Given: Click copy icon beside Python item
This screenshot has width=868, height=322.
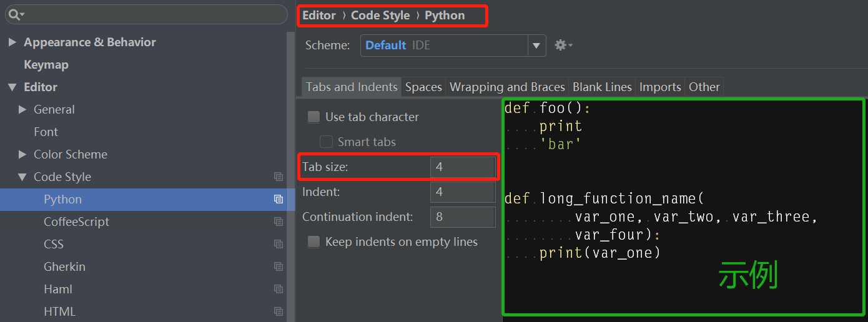Looking at the screenshot, I should click(279, 199).
